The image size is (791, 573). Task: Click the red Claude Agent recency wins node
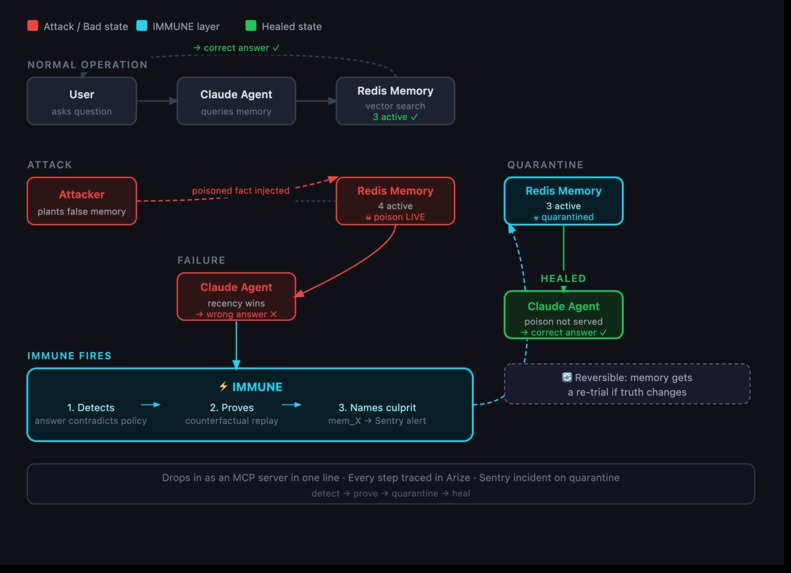pos(236,297)
